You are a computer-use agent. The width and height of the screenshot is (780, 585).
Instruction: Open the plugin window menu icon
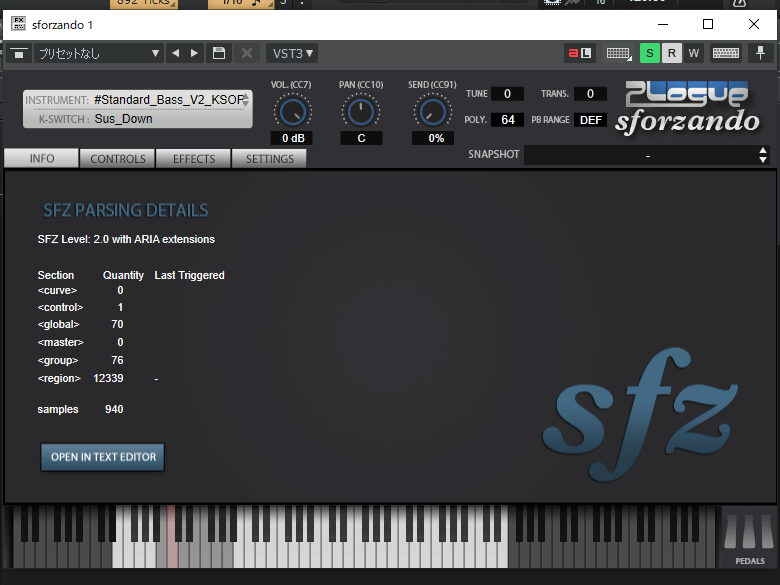pos(19,53)
